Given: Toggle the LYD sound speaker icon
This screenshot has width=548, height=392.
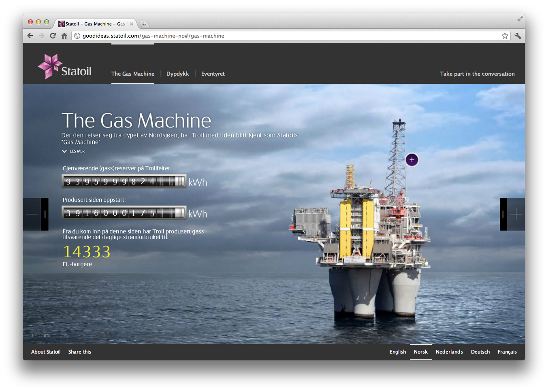Looking at the screenshot, I should [x=47, y=336].
